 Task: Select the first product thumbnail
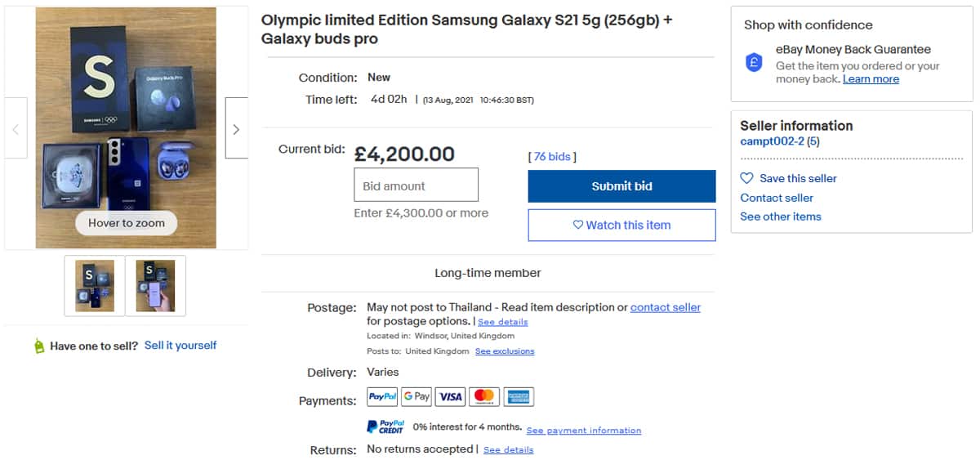(95, 286)
